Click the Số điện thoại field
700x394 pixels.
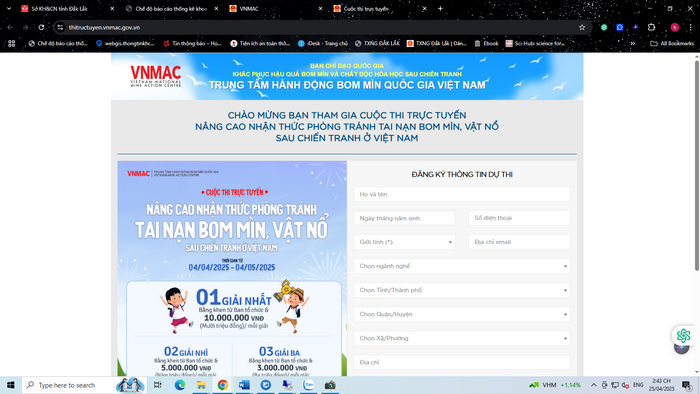coord(519,218)
